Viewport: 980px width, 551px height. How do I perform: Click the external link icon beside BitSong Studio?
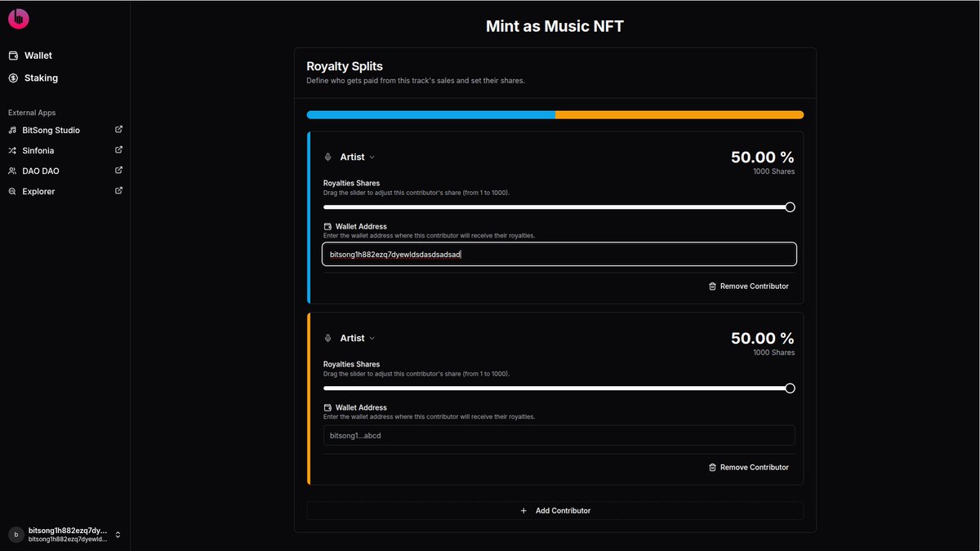click(x=118, y=130)
